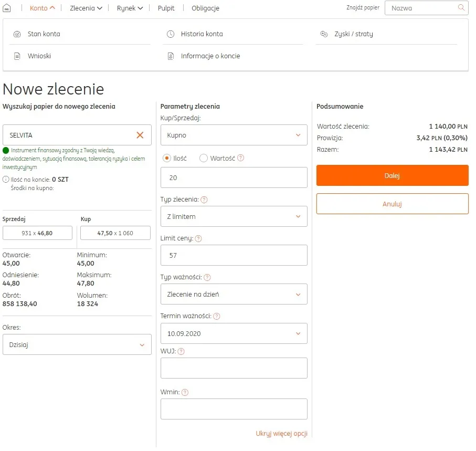Show help for WUJ field

[x=181, y=351]
